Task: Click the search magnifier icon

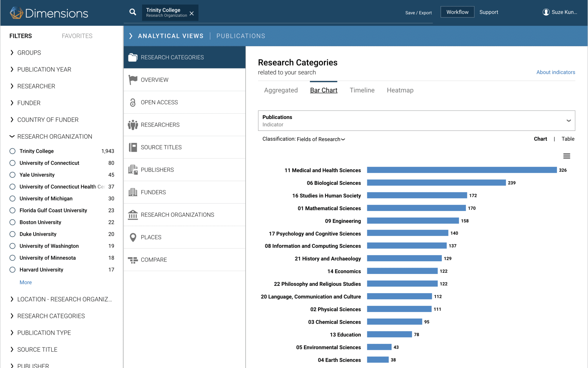Action: pyautogui.click(x=133, y=12)
